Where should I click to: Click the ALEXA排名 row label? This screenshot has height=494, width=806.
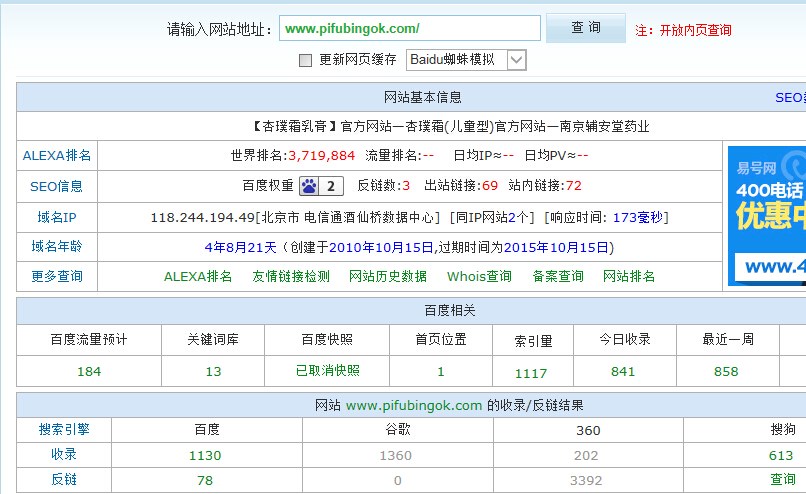(x=57, y=155)
